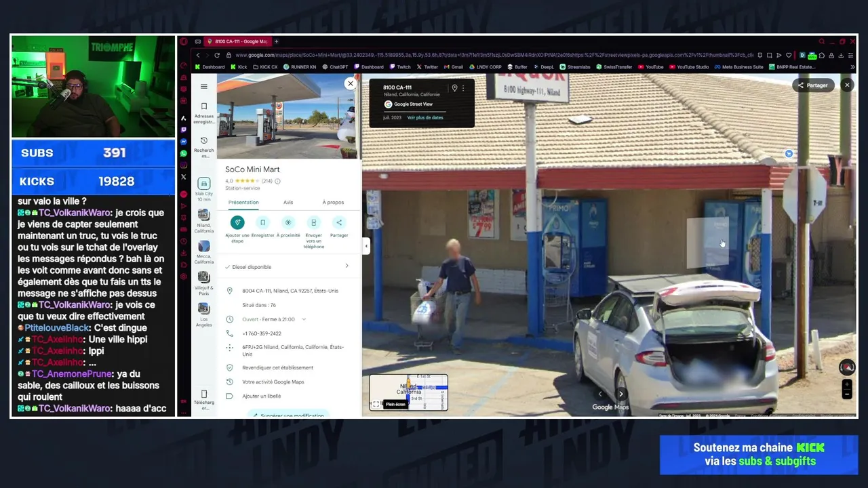Click Ajouter un libellé
Viewport: 868px width, 488px height.
tap(261, 396)
